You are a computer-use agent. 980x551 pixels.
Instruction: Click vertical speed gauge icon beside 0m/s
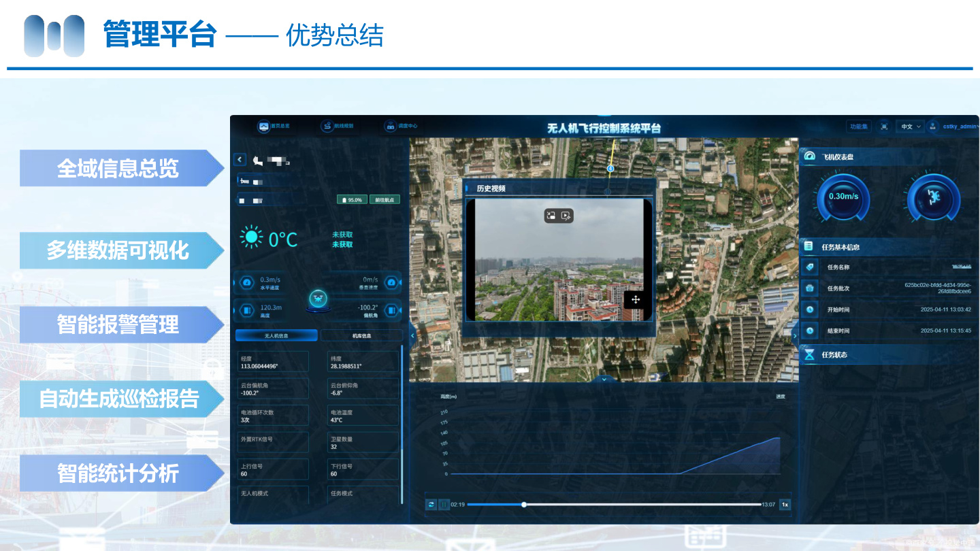click(391, 282)
